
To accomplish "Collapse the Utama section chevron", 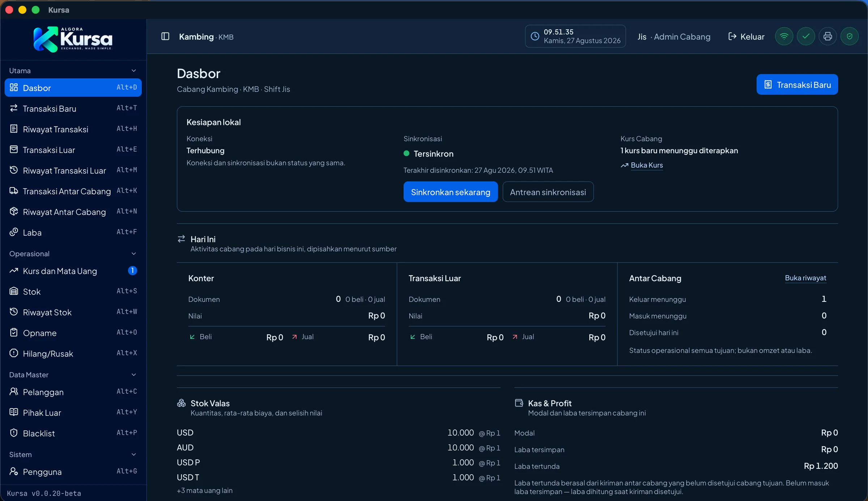I will tap(133, 70).
